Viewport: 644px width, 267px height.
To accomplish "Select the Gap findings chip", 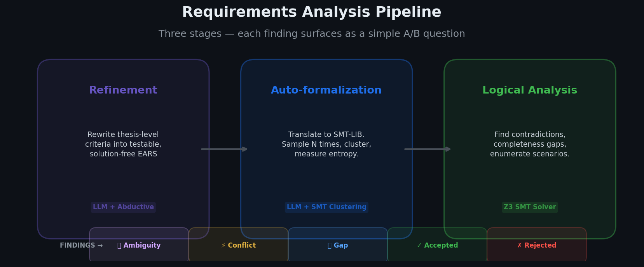I will point(338,245).
